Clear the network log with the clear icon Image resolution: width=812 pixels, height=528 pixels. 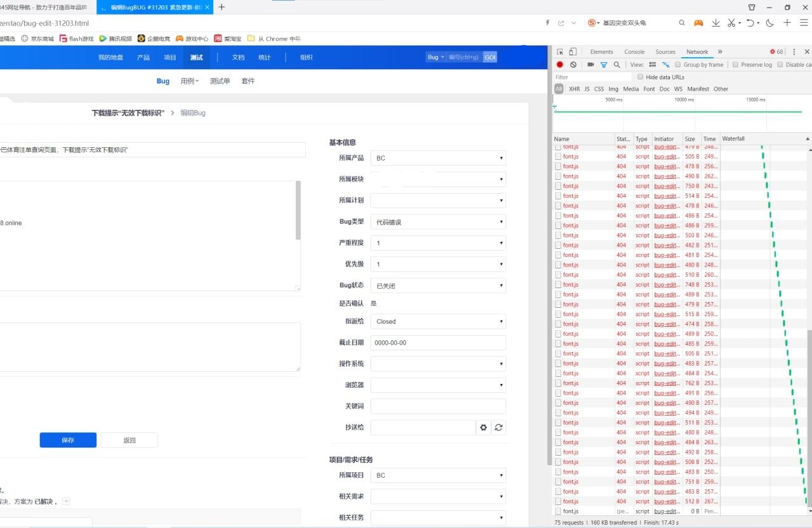tap(573, 65)
